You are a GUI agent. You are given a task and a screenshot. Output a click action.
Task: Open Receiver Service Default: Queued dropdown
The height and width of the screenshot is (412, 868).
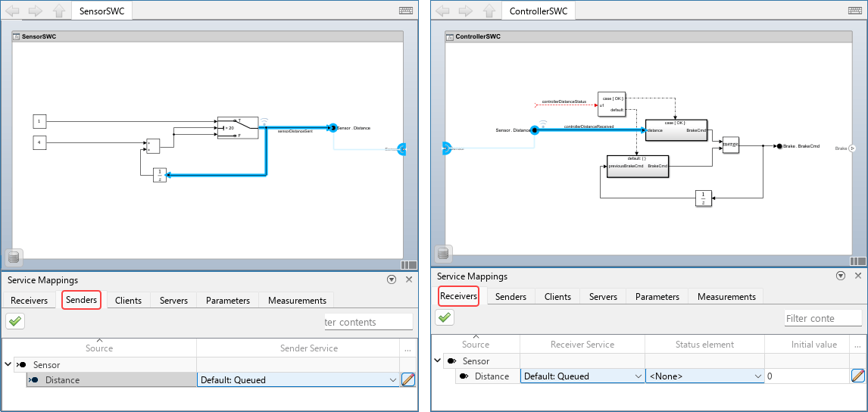click(582, 376)
